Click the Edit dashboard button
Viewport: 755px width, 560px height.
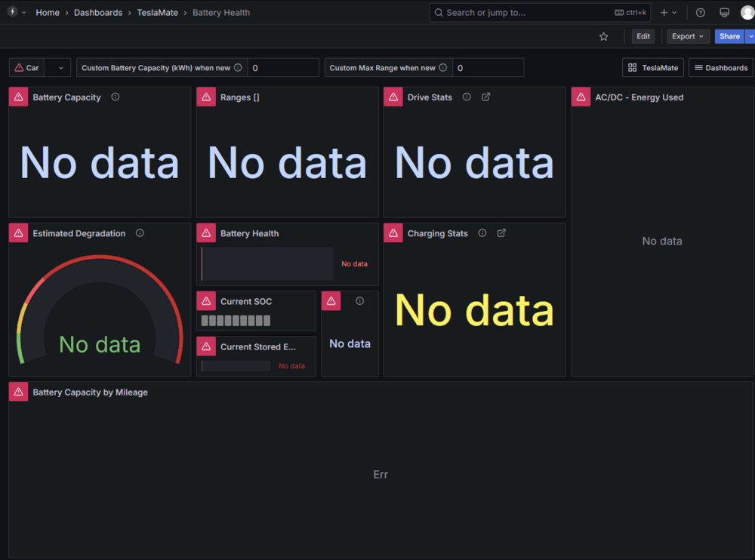point(643,36)
